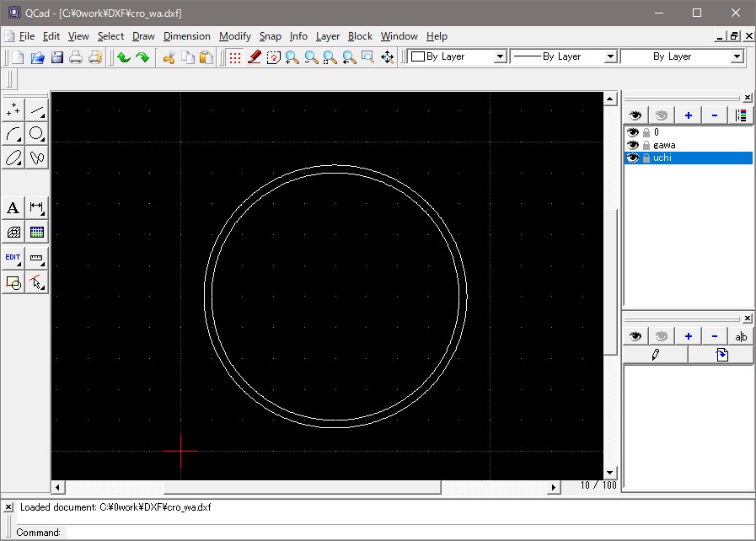756x541 pixels.
Task: Open the Modify menu
Action: click(x=234, y=36)
